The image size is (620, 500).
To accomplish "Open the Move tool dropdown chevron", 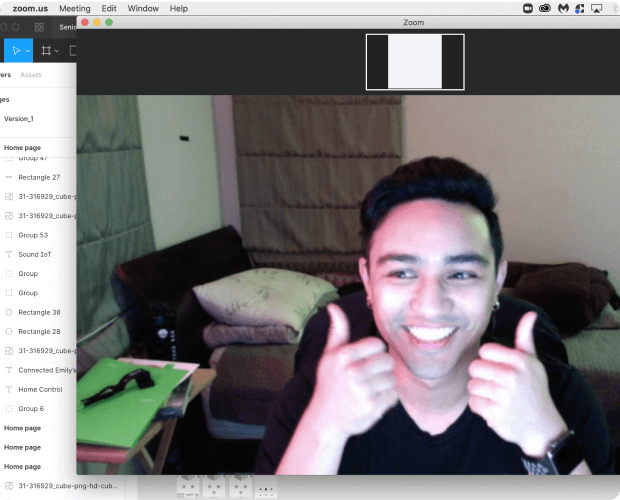I will point(28,51).
